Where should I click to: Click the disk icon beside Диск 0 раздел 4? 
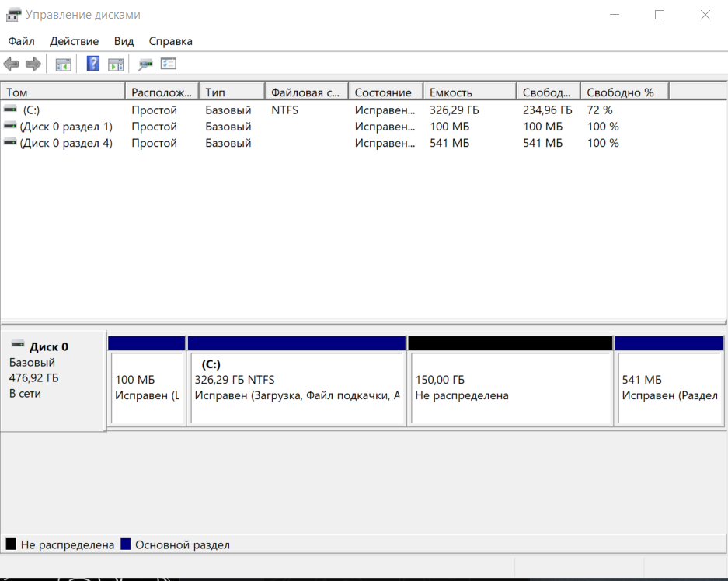point(10,142)
